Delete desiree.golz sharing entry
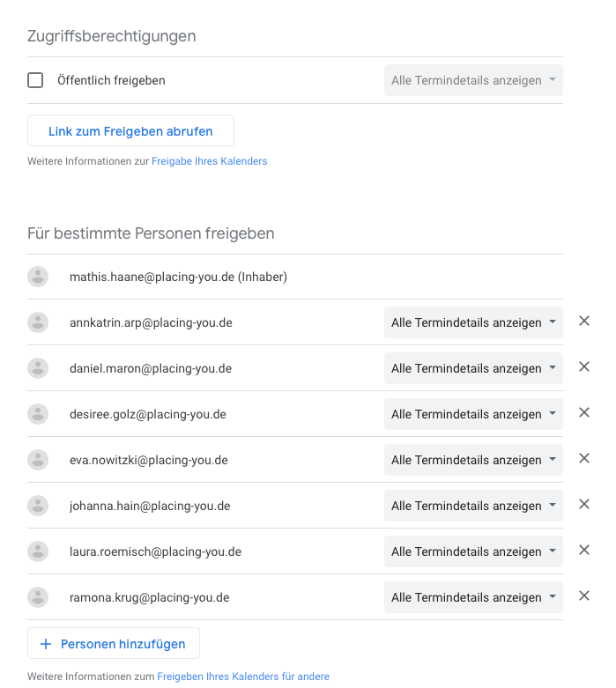This screenshot has height=688, width=616. (583, 413)
